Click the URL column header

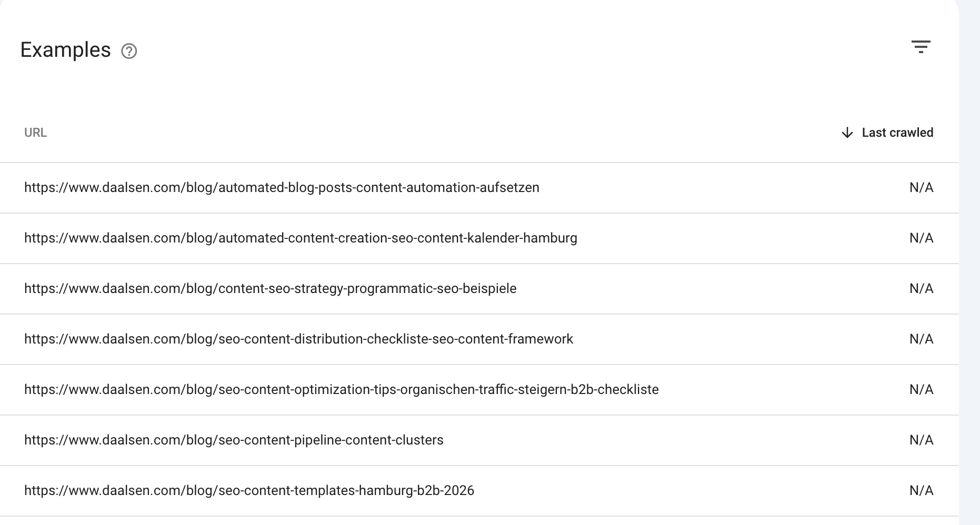tap(35, 133)
